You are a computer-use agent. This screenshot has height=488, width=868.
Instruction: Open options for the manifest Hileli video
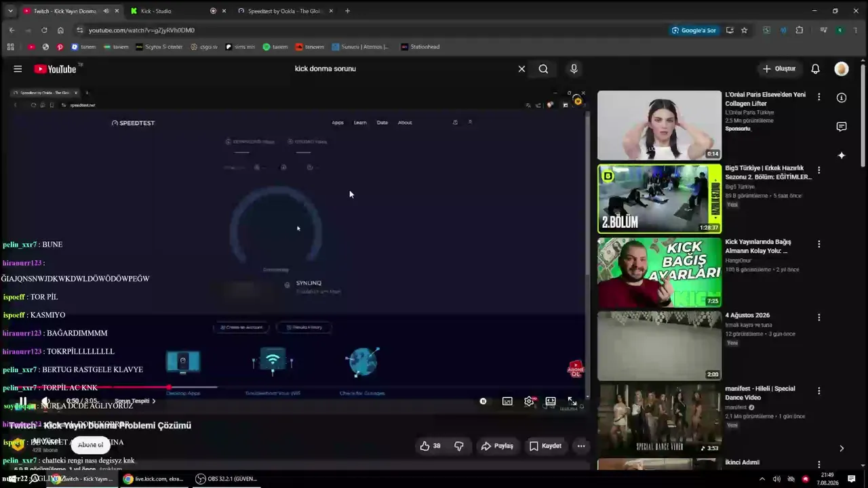point(818,391)
